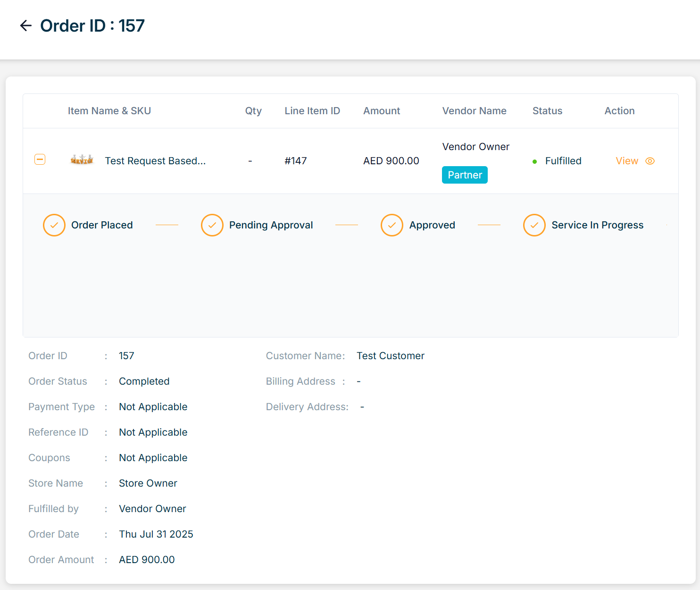Click the Approved step checkmark icon
Screen dimensions: 700x590
pos(392,225)
